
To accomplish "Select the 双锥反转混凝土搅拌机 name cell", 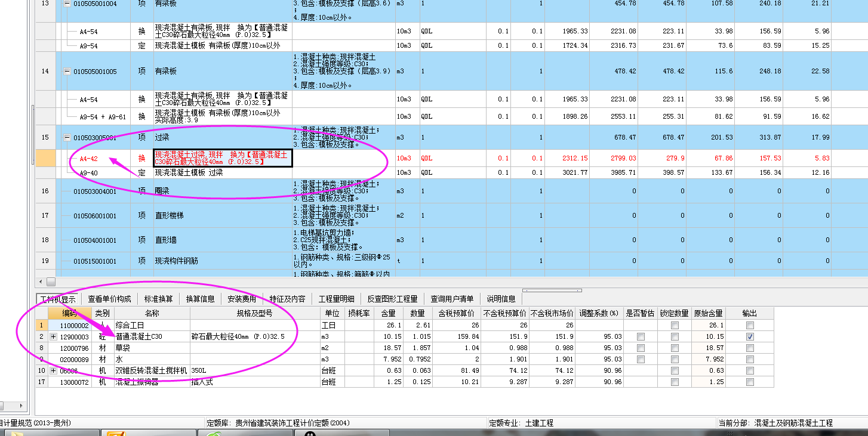I will 152,370.
